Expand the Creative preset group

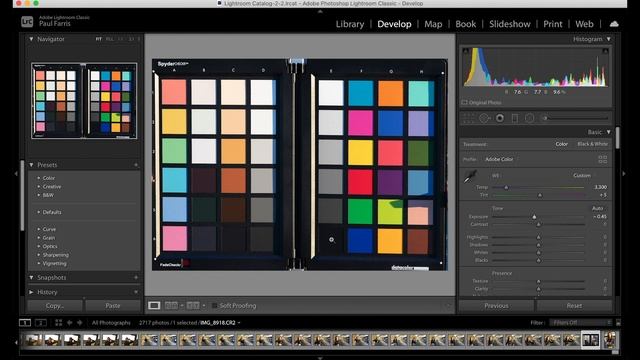[52, 187]
